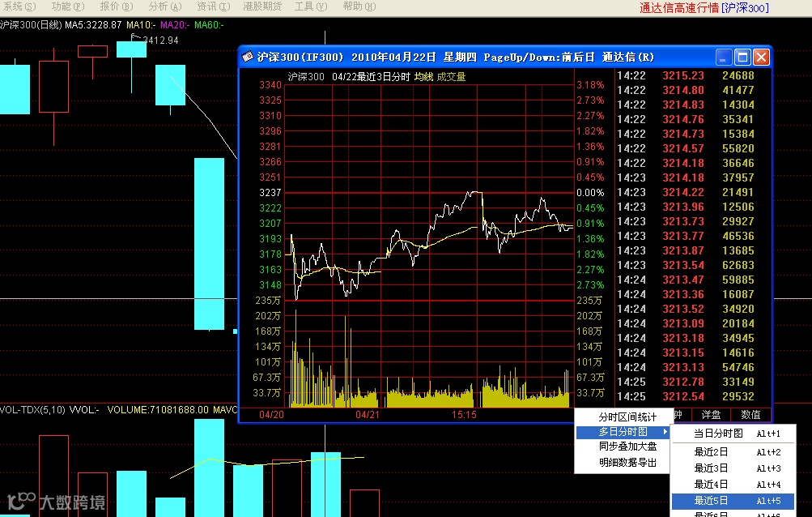Click the tallest cyan candlestick in daily chart

(209, 244)
